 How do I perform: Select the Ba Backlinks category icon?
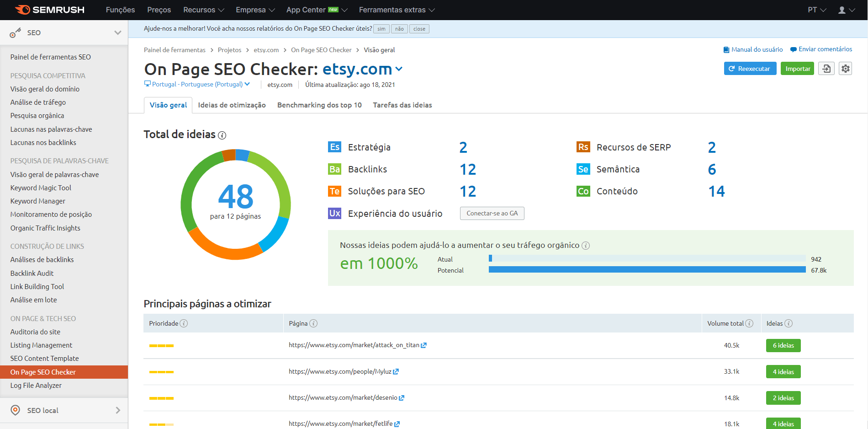click(x=335, y=169)
